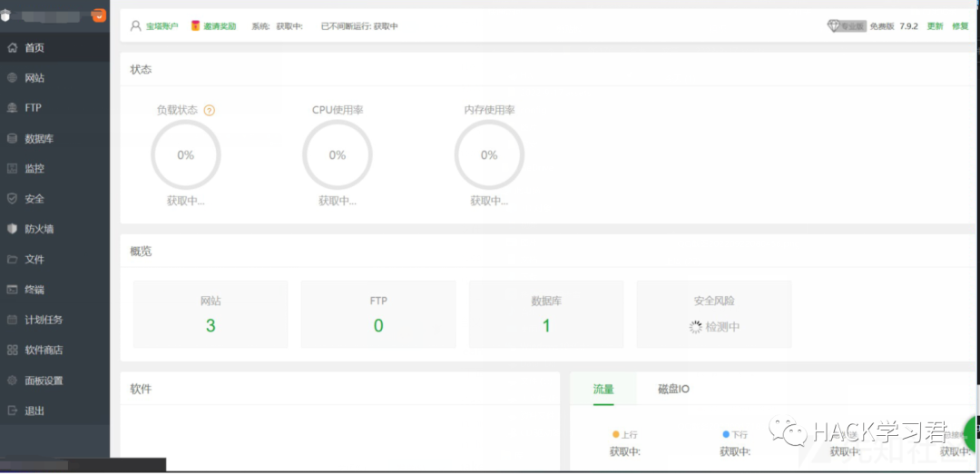The image size is (980, 475).
Task: Click the user icon beside 宝塔账户
Action: click(x=135, y=25)
